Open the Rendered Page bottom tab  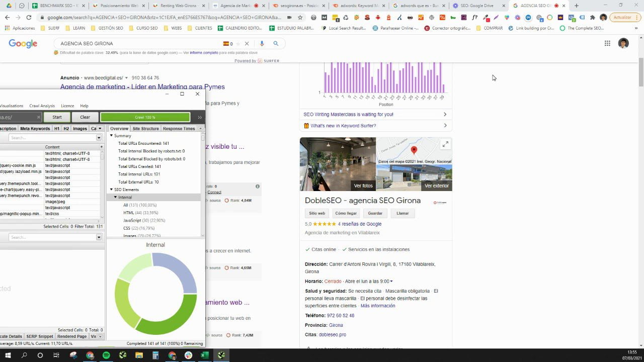[x=72, y=336]
